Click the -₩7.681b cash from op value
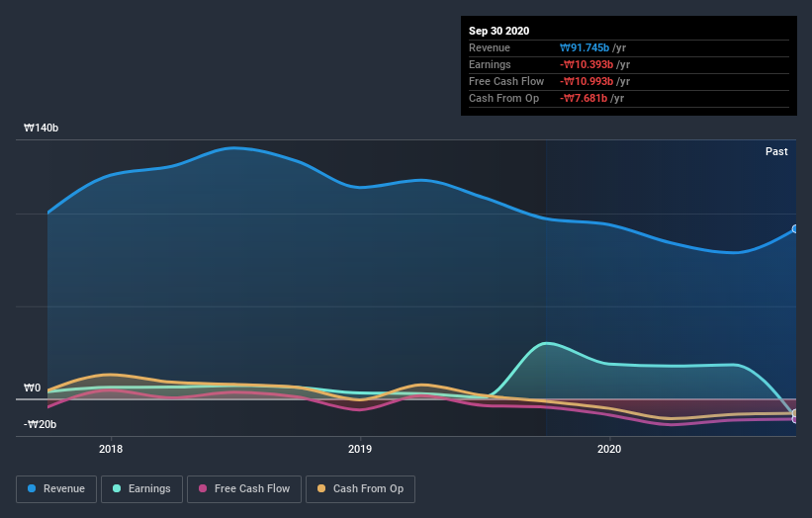The height and width of the screenshot is (518, 812). [584, 98]
